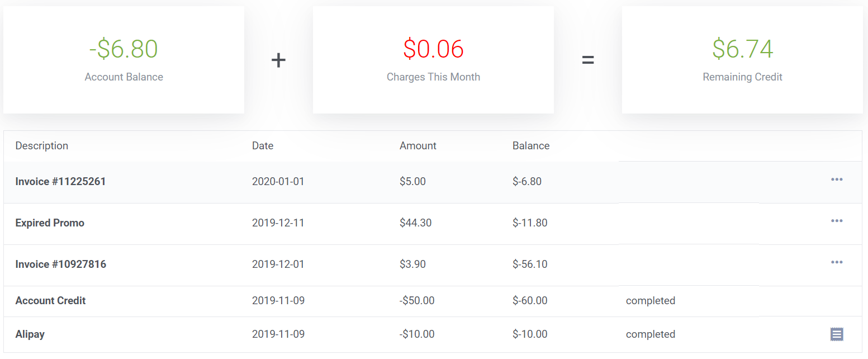Open options menu for Invoice #10927816
868x359 pixels.
(836, 262)
